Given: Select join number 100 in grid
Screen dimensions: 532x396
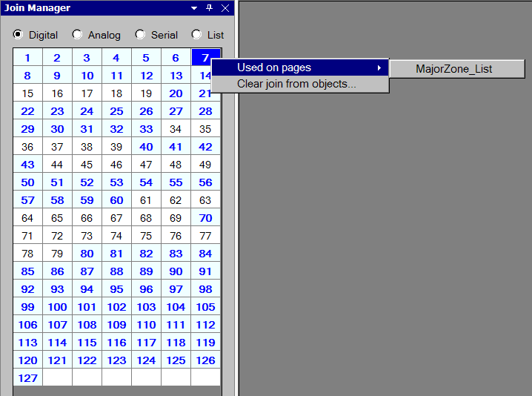Looking at the screenshot, I should click(57, 307).
